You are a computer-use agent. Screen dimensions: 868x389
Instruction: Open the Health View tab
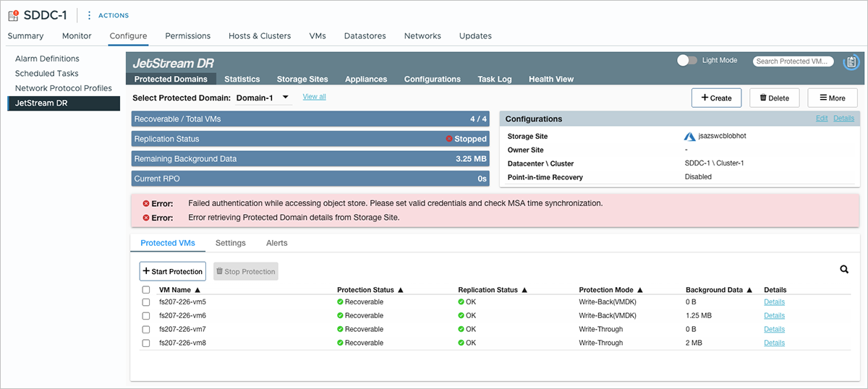550,80
